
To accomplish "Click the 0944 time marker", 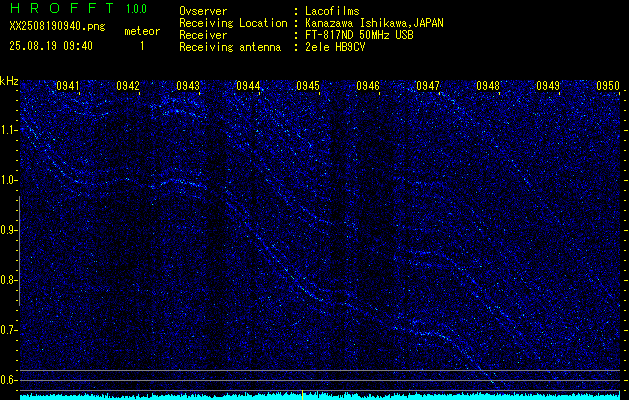I will click(248, 86).
